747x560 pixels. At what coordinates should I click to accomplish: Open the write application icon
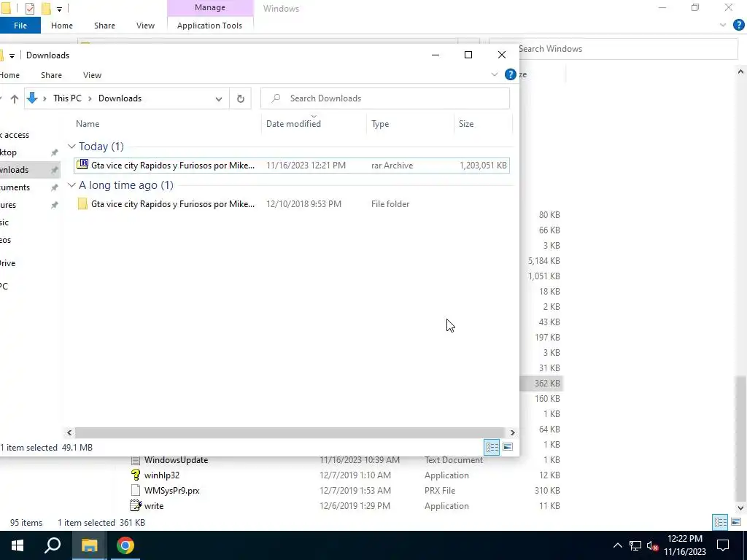point(136,505)
